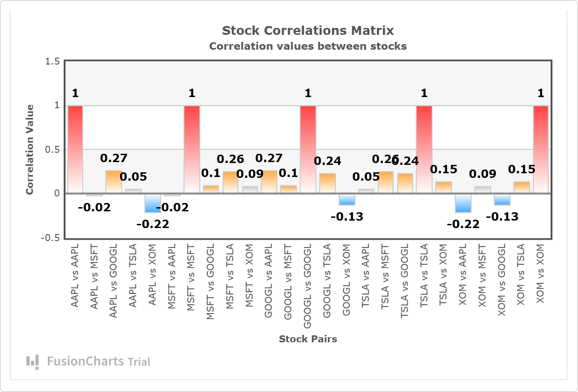Screen dimensions: 578x392
Task: Click the GOOGL vs XOM blue bar
Action: [347, 199]
